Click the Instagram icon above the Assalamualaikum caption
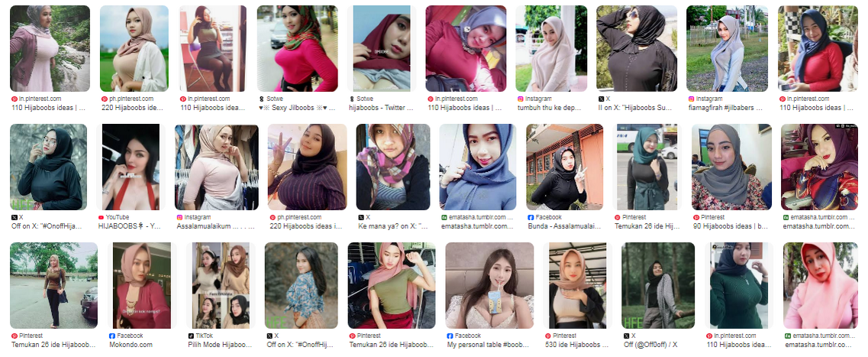This screenshot has height=357, width=868. (x=179, y=217)
